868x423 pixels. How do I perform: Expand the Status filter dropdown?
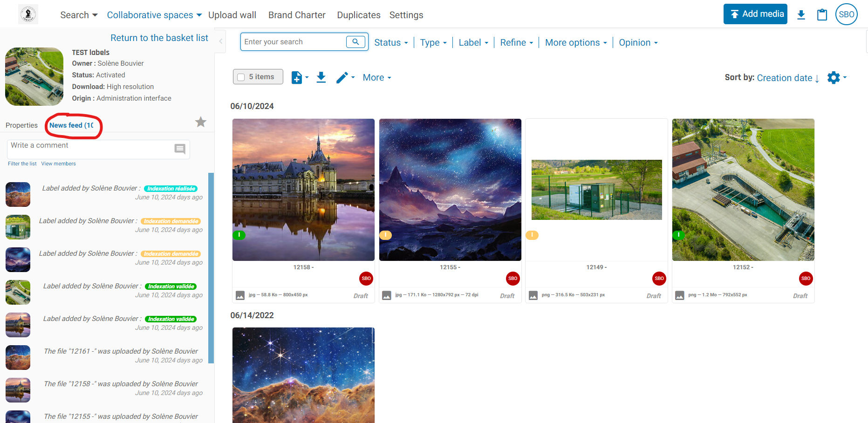click(x=391, y=43)
